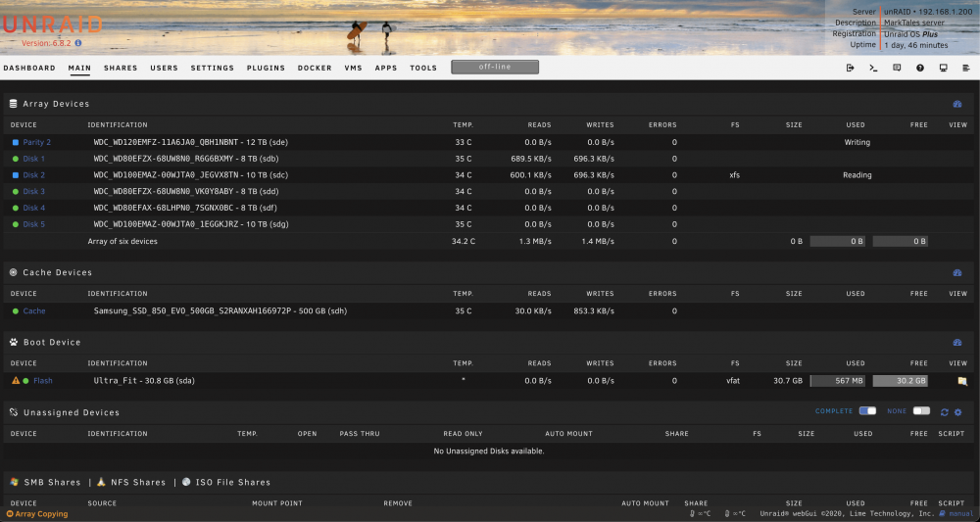Click the Parity 2 status square indicator
Screen dimensions: 980x522
point(15,142)
